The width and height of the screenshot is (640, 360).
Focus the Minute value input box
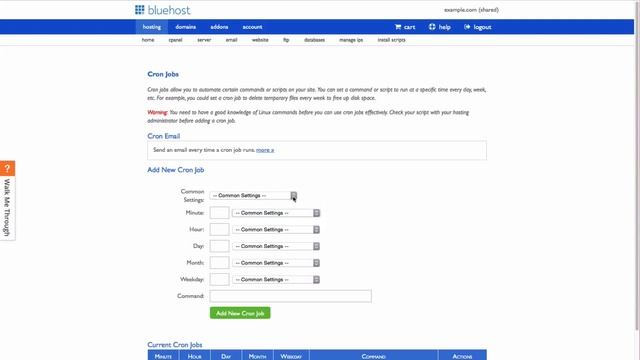pos(220,213)
